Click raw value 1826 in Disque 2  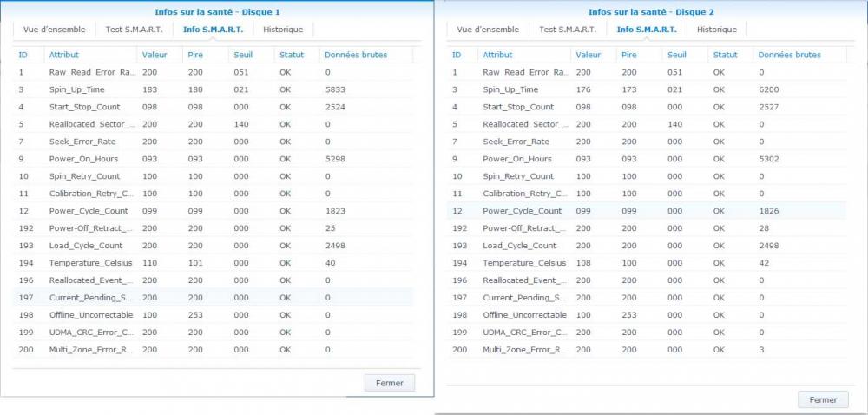click(769, 211)
